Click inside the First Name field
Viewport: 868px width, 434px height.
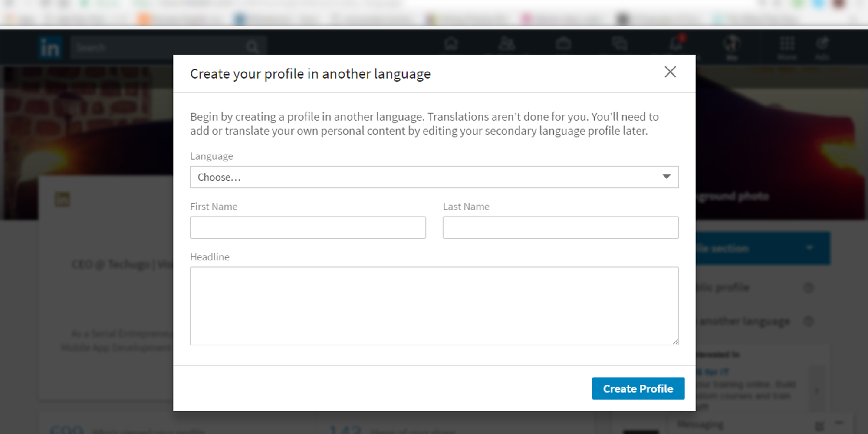pos(307,227)
